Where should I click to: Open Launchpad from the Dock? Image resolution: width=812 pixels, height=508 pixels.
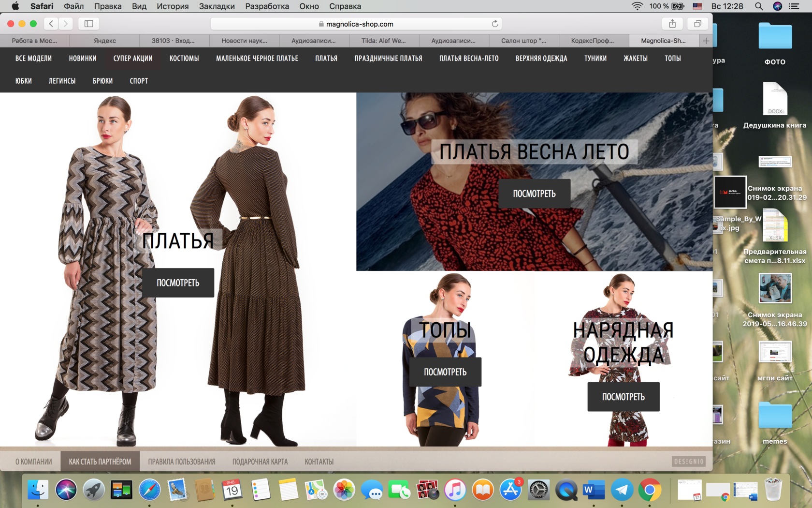pos(94,490)
